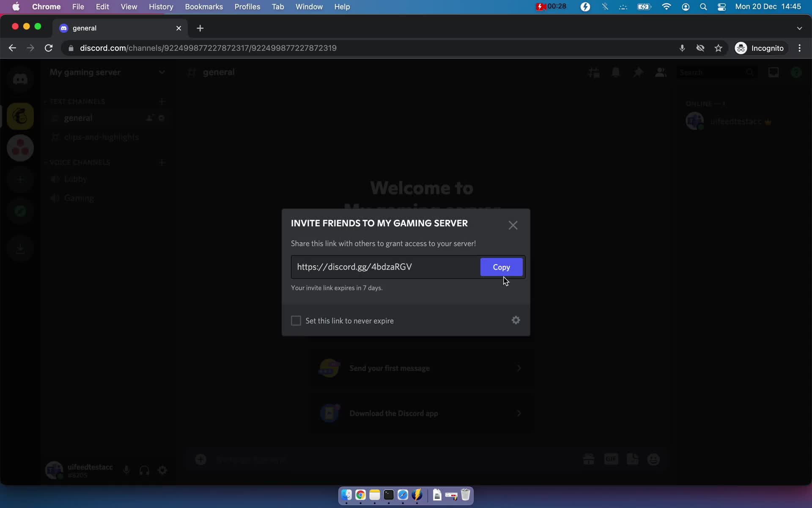The image size is (812, 508).
Task: Open 'Download the Discord app' card
Action: (x=422, y=413)
